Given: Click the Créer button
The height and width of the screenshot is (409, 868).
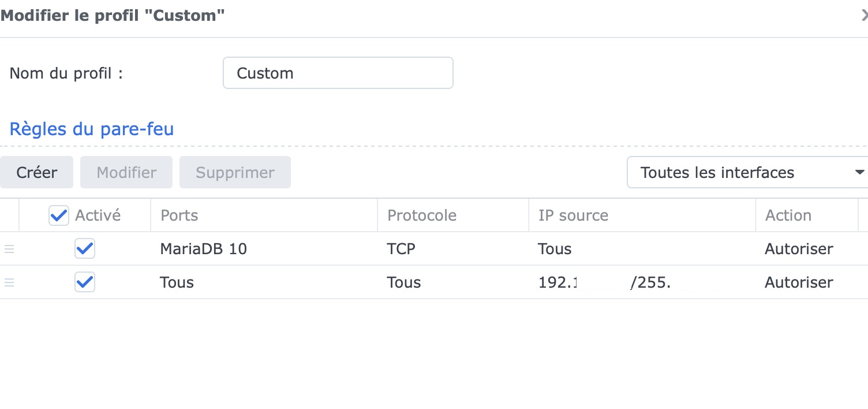Looking at the screenshot, I should pos(37,172).
